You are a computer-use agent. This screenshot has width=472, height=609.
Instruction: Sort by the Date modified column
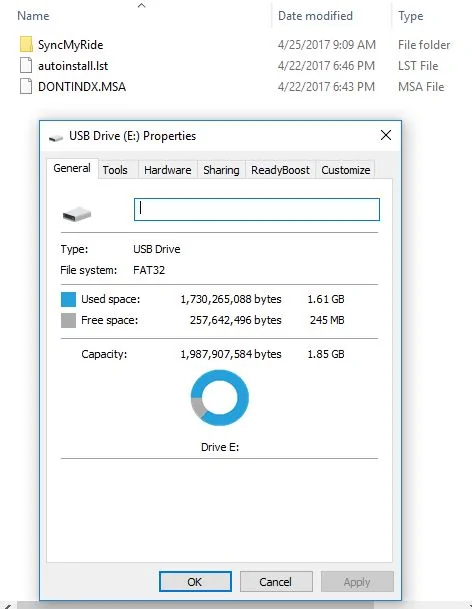pyautogui.click(x=315, y=16)
